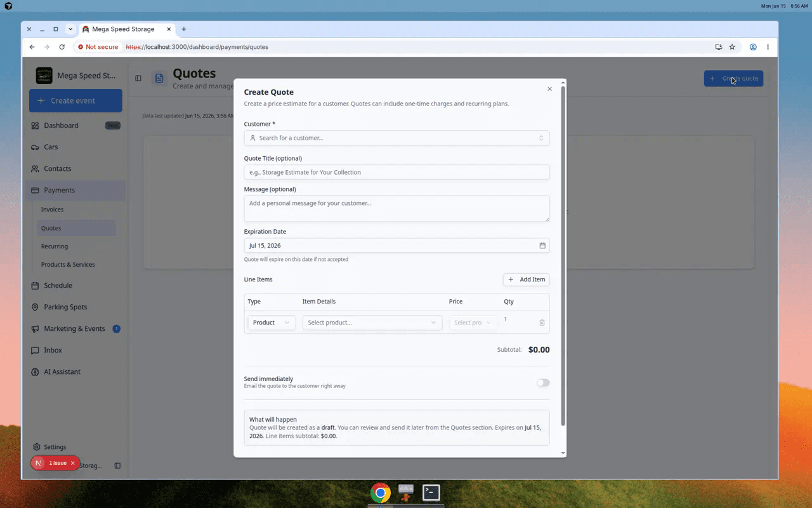Screen dimensions: 812x508
Task: Click the Create event button
Action: [75, 100]
